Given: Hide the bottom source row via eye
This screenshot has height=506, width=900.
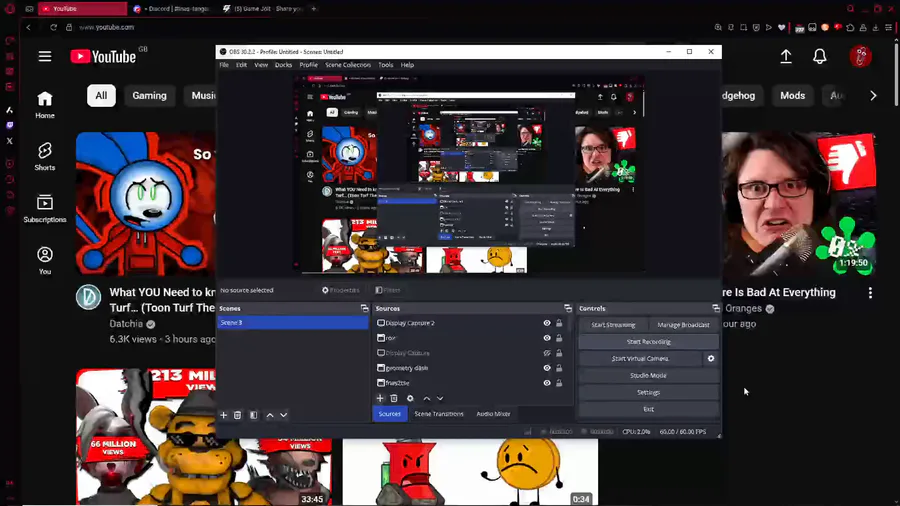Looking at the screenshot, I should coord(547,383).
